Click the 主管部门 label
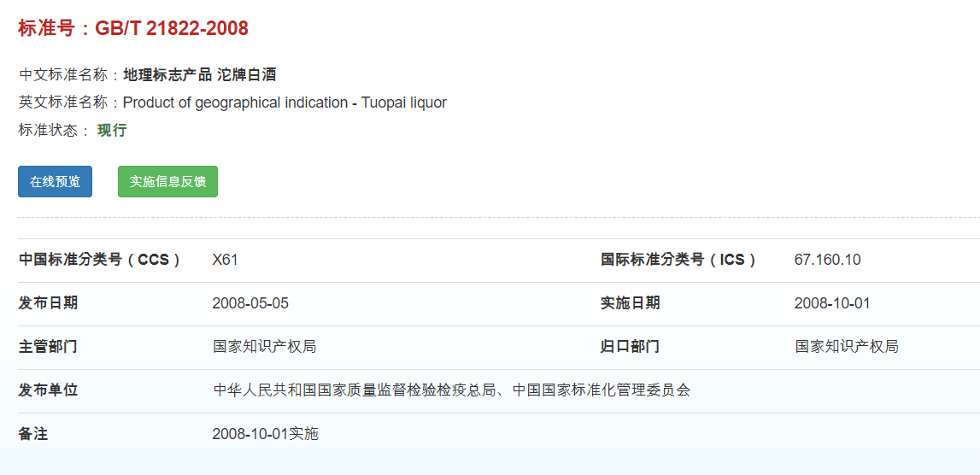This screenshot has height=475, width=980. (x=48, y=347)
